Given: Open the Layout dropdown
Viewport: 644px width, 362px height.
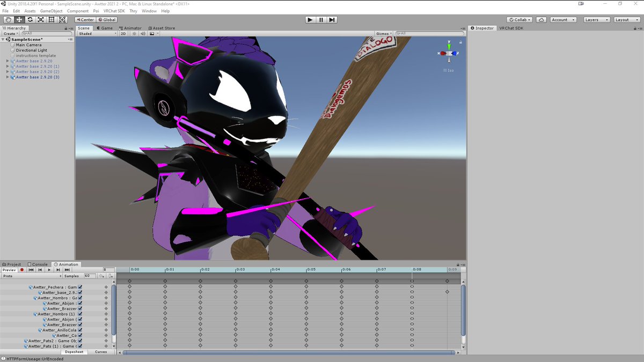Looking at the screenshot, I should click(x=626, y=20).
